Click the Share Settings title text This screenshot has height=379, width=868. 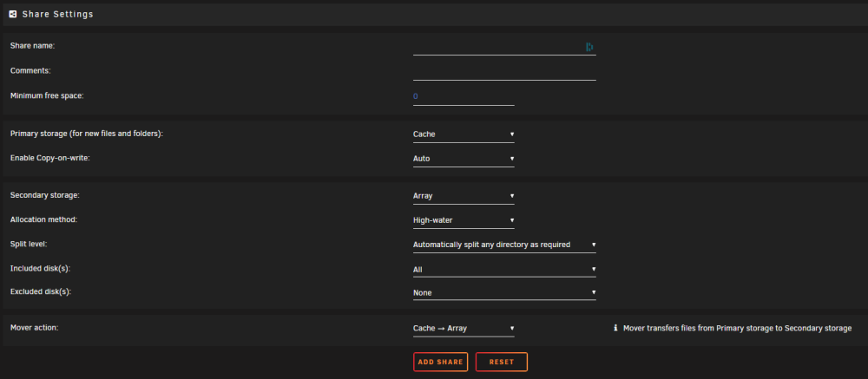[x=57, y=15]
